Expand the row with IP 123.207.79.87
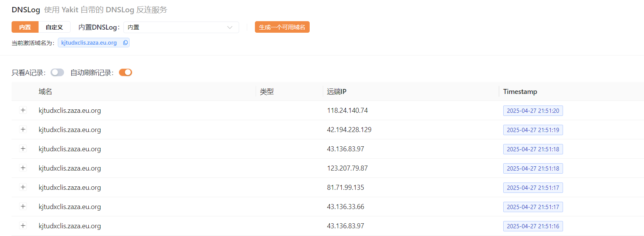 pyautogui.click(x=23, y=168)
